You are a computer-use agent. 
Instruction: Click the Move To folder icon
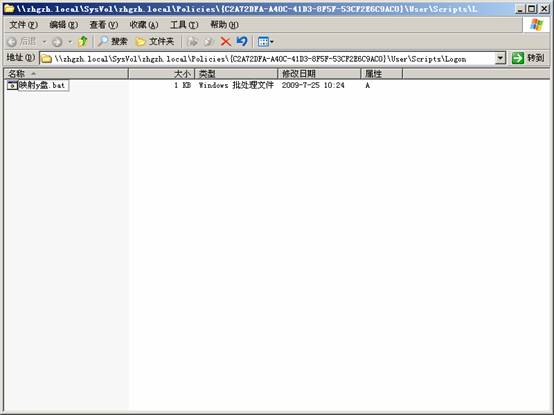point(192,42)
